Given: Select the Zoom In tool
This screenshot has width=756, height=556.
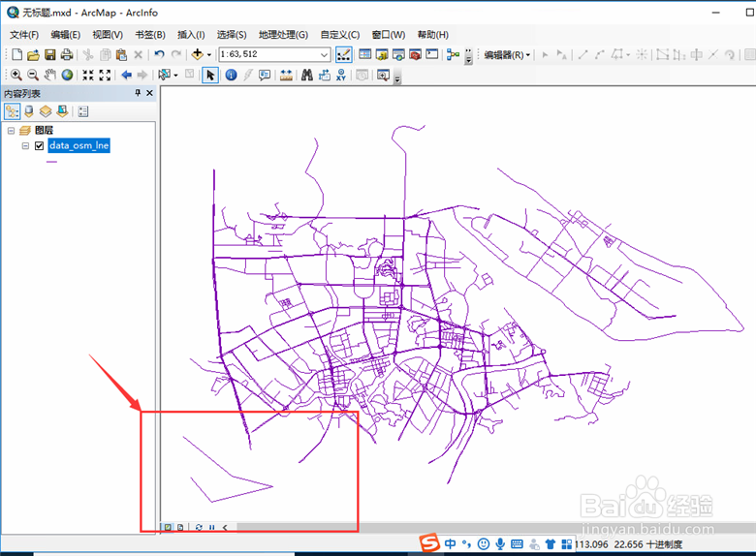Looking at the screenshot, I should (x=16, y=76).
